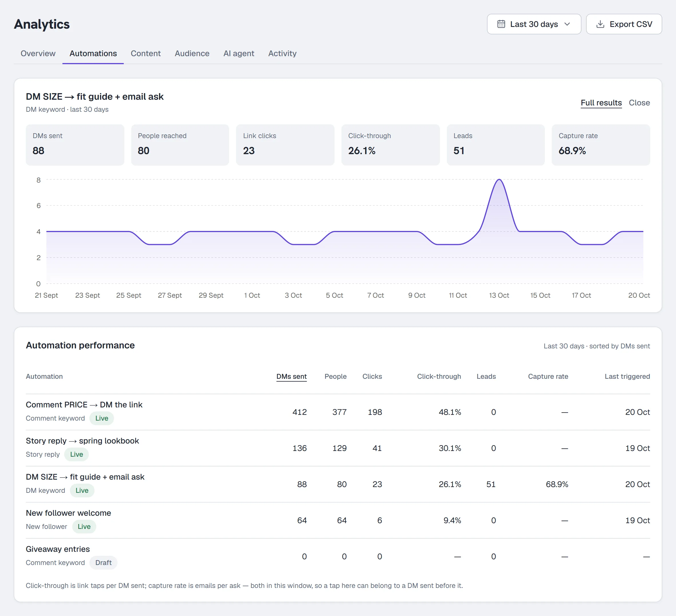Click the Capture rate column header
Viewport: 676px width, 616px height.
pyautogui.click(x=548, y=376)
